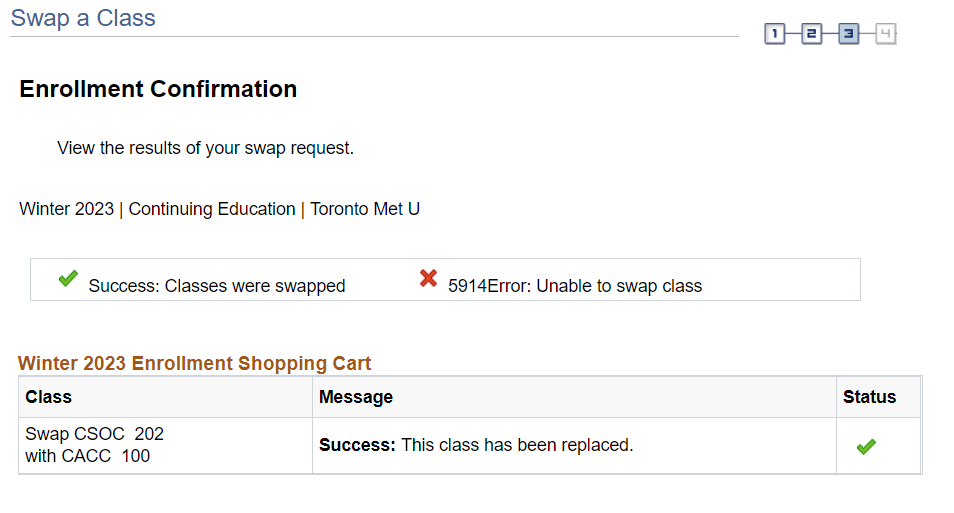Click the 'Continuing Education' career text
The image size is (954, 513).
[x=212, y=209]
